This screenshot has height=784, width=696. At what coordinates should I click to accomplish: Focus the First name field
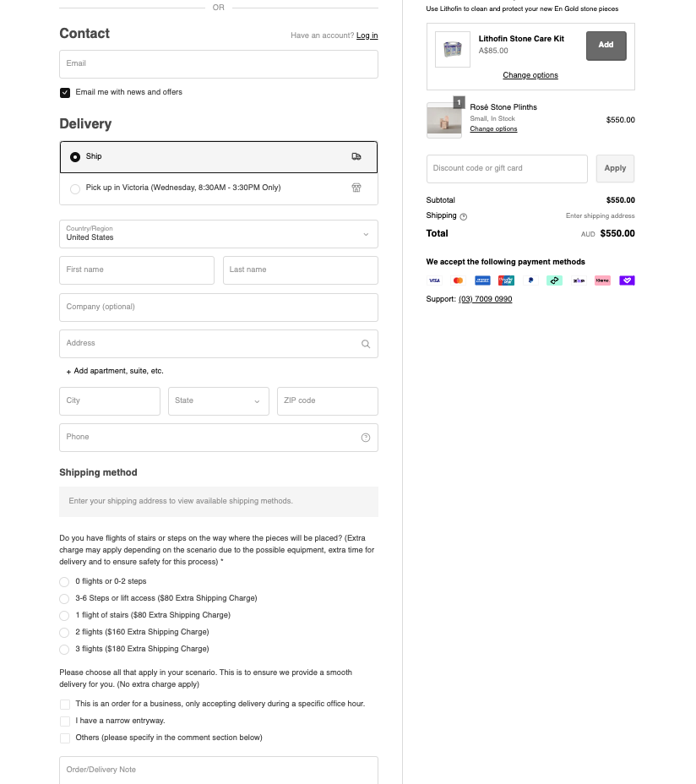[137, 270]
